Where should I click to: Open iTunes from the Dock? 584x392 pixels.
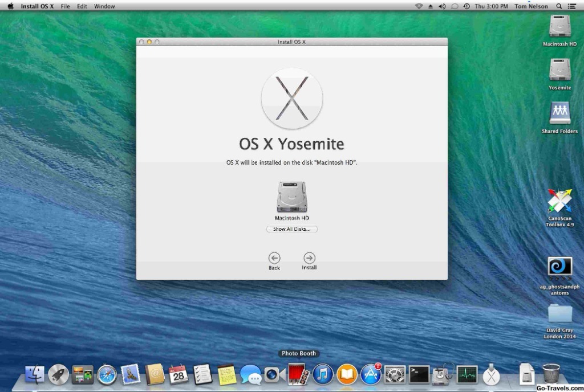[x=323, y=374]
